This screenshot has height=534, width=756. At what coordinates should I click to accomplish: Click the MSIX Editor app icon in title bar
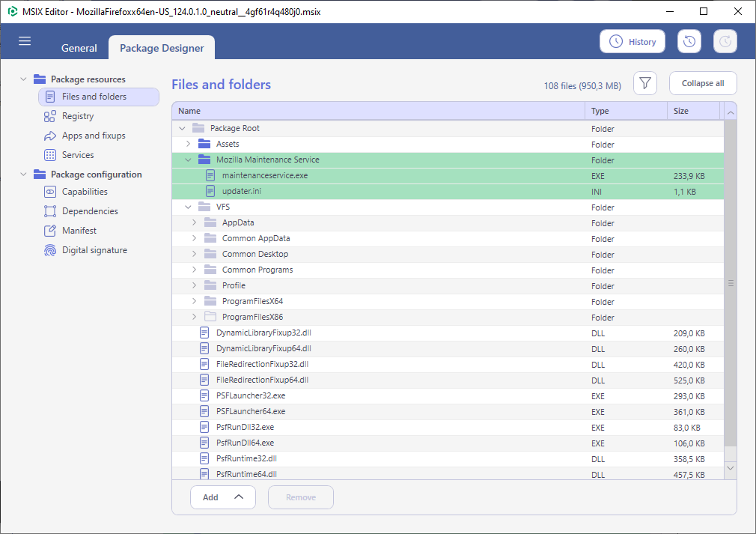pyautogui.click(x=13, y=11)
